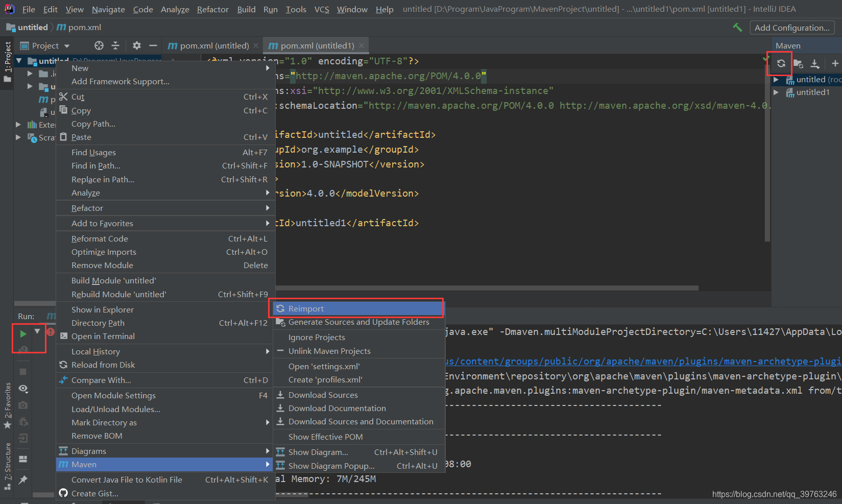Viewport: 842px width, 504px height.
Task: Choose Reimport from Maven submenu
Action: (x=357, y=308)
